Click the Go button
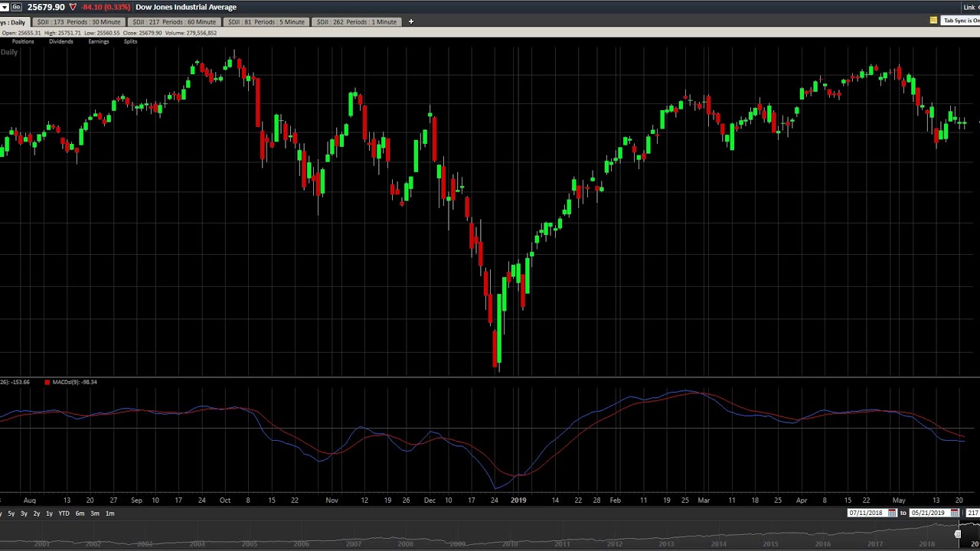Image resolution: width=980 pixels, height=551 pixels. (x=16, y=7)
